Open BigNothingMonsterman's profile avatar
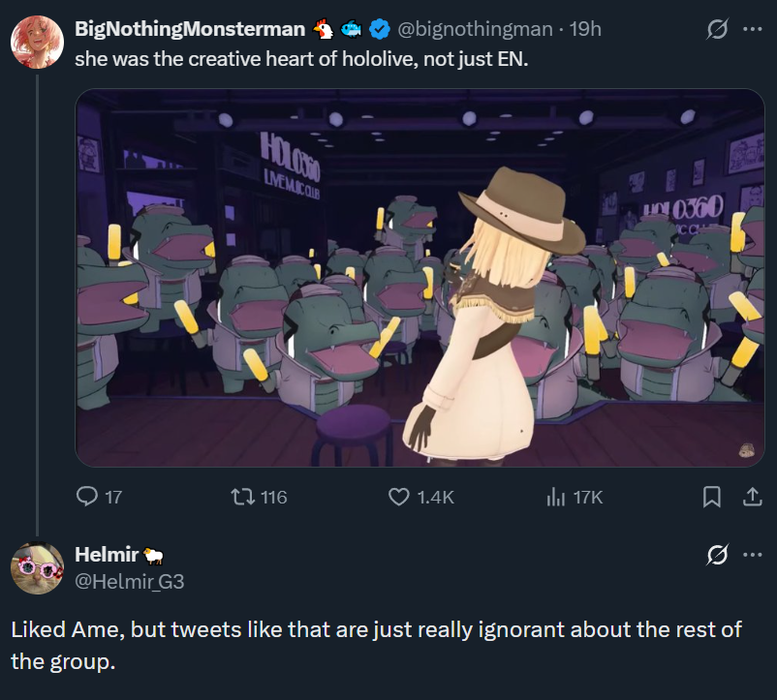This screenshot has width=777, height=700. click(x=37, y=42)
